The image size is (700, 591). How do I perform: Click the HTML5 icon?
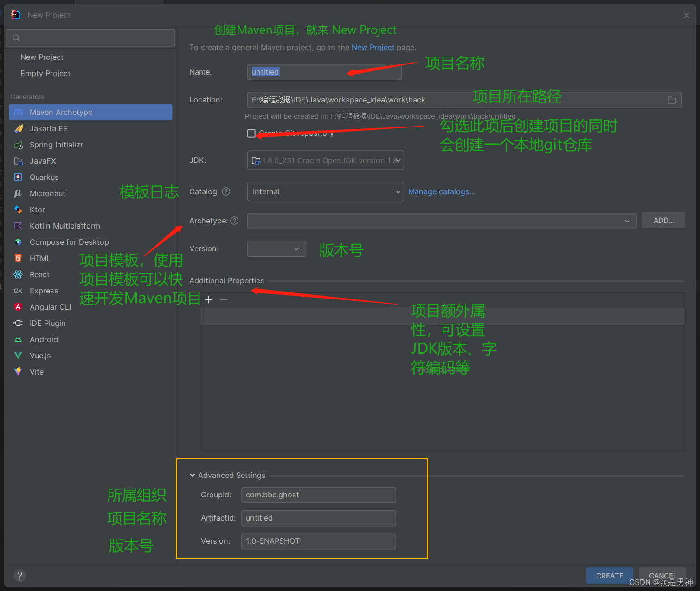pos(19,258)
